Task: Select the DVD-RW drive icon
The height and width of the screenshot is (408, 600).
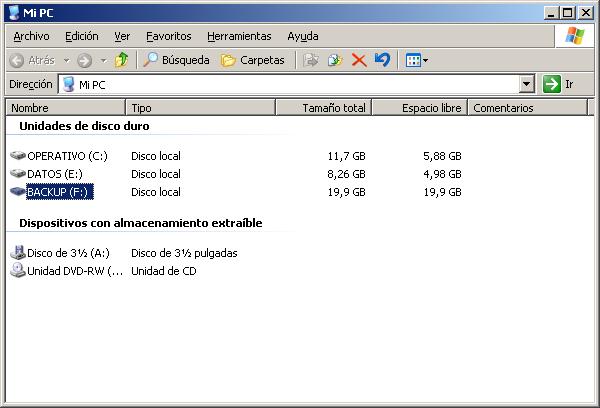Action: (18, 271)
